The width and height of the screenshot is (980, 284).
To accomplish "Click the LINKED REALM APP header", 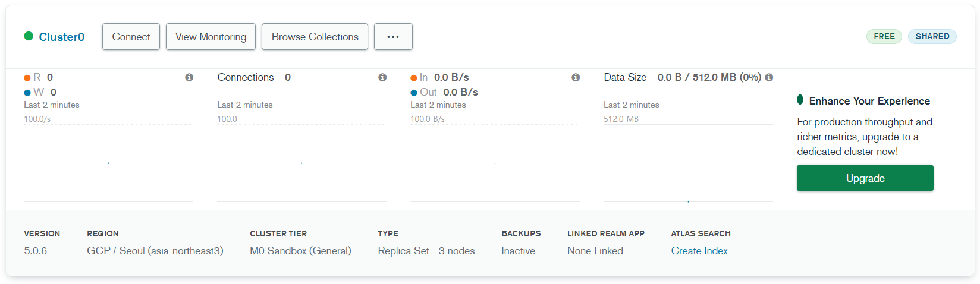I will pos(606,233).
